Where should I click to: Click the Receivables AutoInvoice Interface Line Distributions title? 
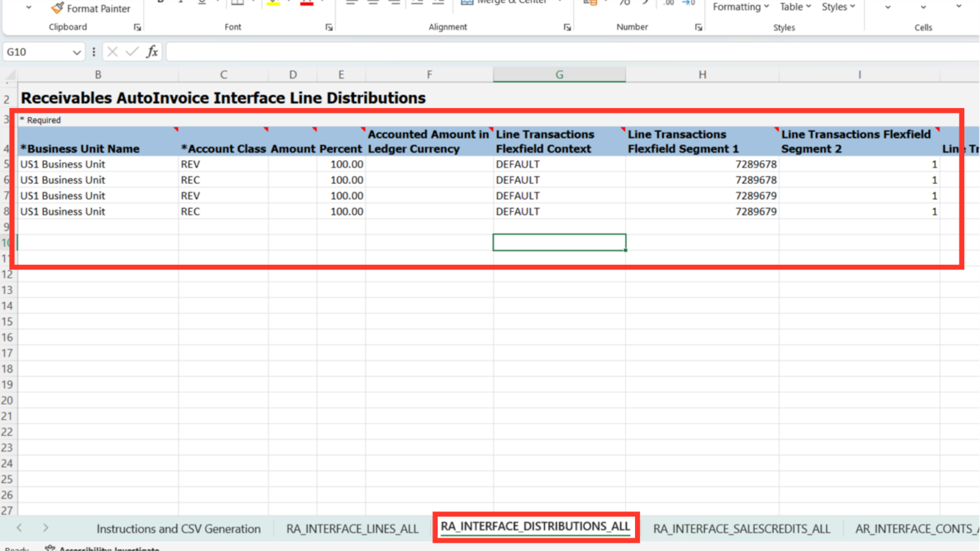click(223, 98)
